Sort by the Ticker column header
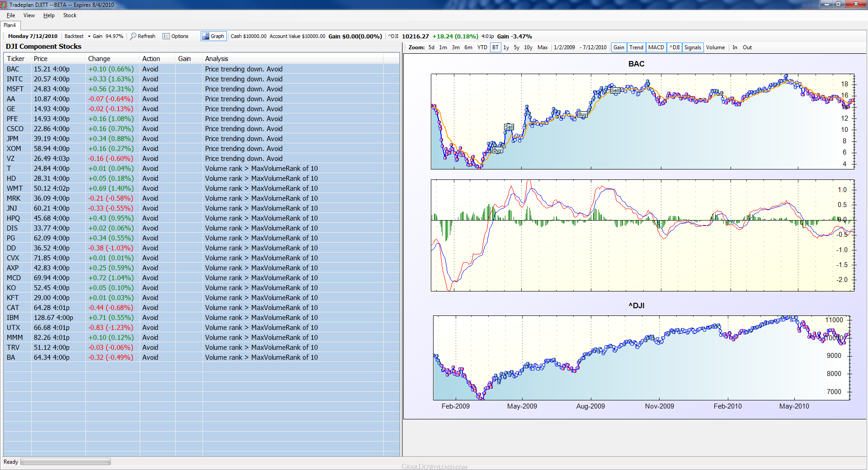The image size is (868, 470). click(x=18, y=59)
